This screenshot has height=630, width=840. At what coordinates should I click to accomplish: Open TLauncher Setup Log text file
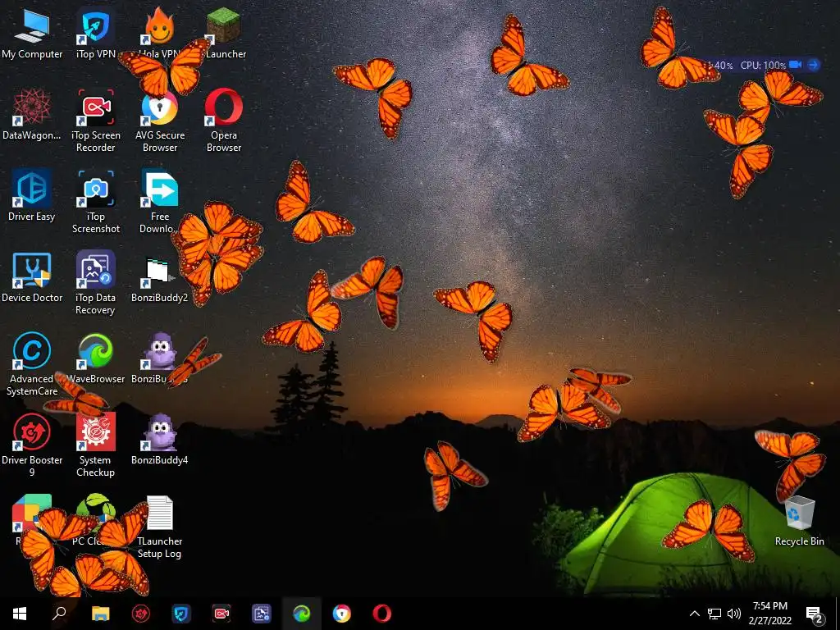pyautogui.click(x=160, y=527)
